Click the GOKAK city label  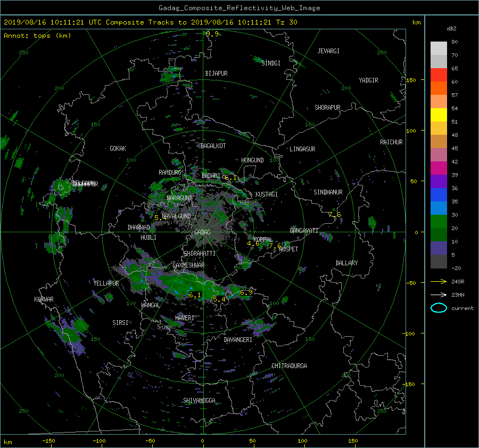point(118,148)
